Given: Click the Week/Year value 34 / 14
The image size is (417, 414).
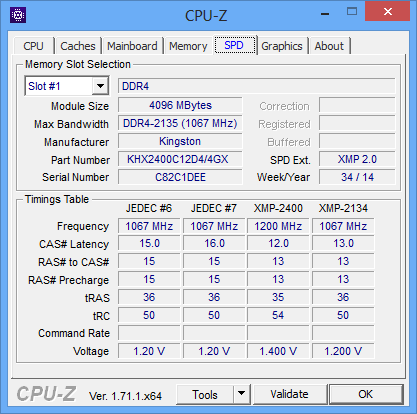Looking at the screenshot, I should [x=357, y=177].
